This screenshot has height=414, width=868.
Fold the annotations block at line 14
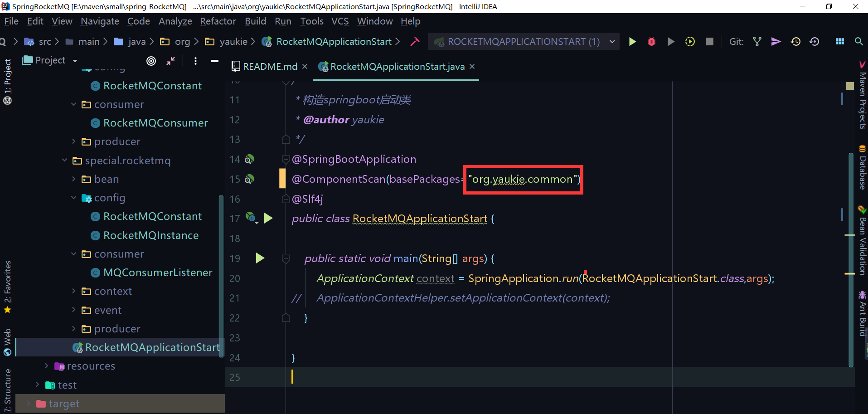tap(286, 159)
